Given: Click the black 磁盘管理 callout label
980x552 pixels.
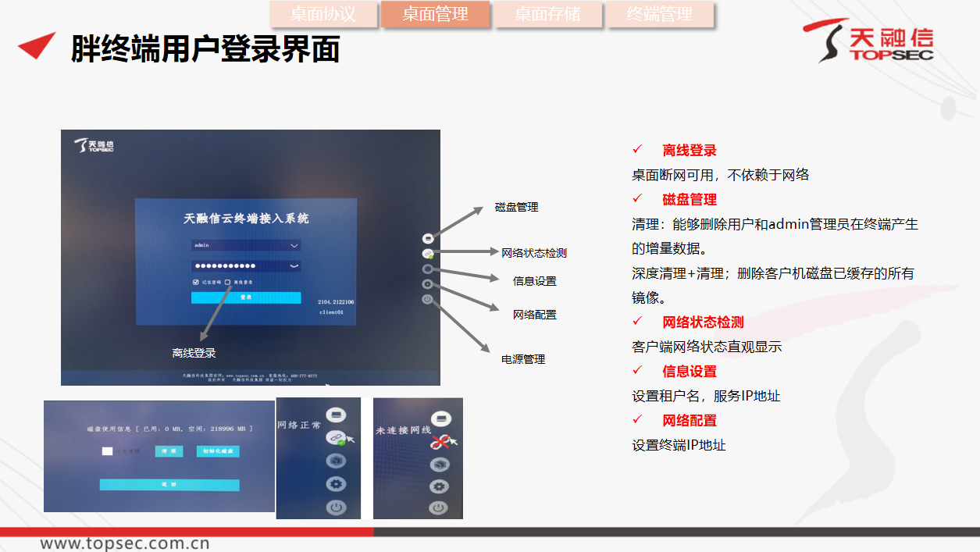Looking at the screenshot, I should [517, 207].
